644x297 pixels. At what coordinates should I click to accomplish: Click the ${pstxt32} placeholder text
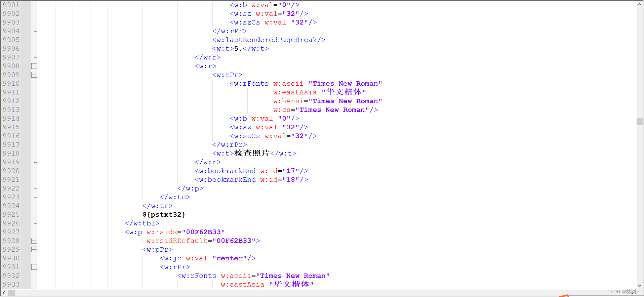pos(164,215)
